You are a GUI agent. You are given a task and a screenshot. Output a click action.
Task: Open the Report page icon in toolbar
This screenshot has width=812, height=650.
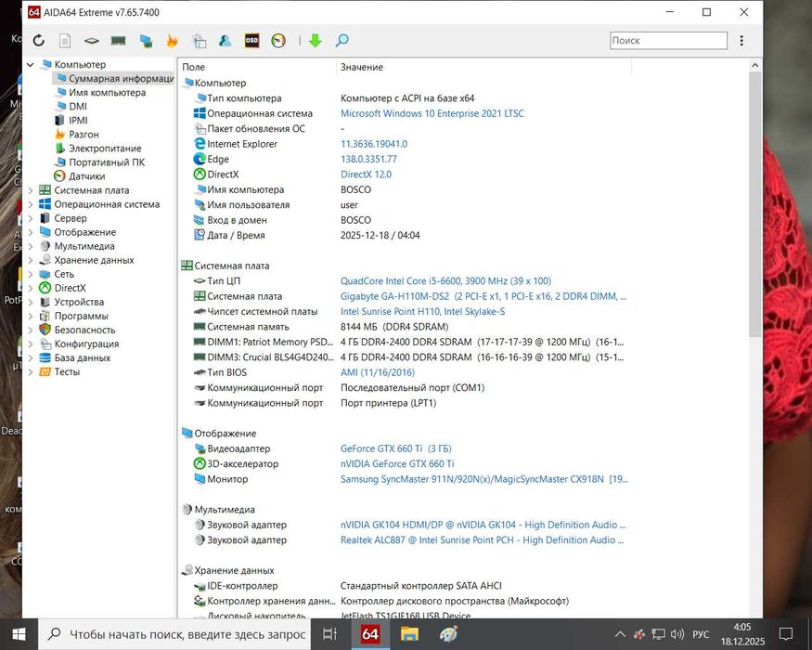tap(65, 41)
